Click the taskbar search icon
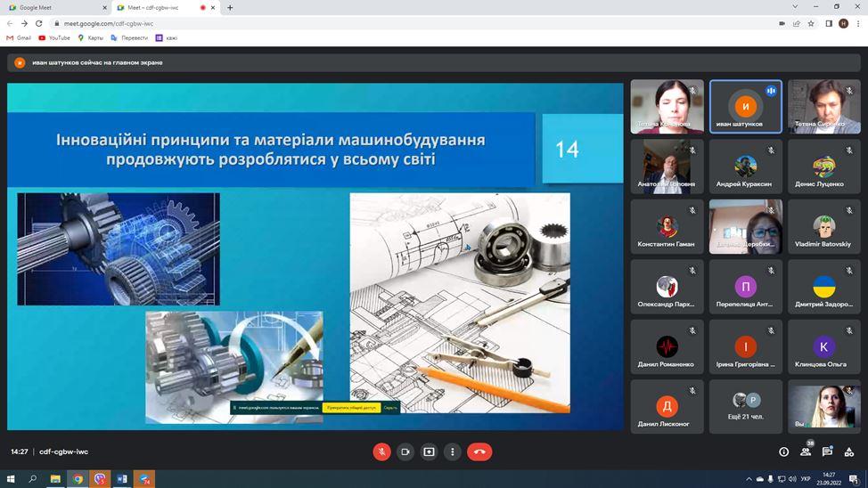 point(32,478)
